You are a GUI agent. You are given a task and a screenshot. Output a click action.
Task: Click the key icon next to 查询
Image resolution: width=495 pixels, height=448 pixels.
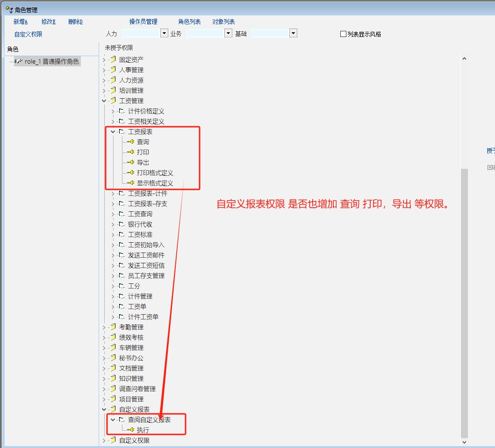click(131, 142)
